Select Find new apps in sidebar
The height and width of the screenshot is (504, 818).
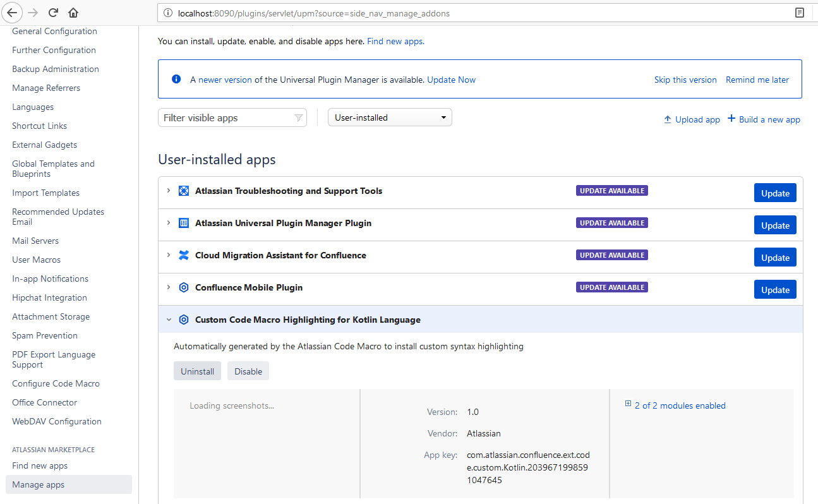(40, 465)
